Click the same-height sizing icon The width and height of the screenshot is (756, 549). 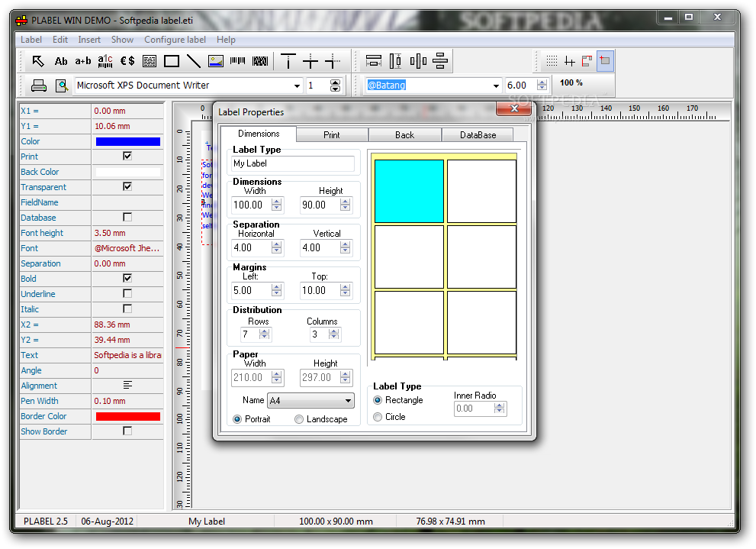click(x=395, y=61)
